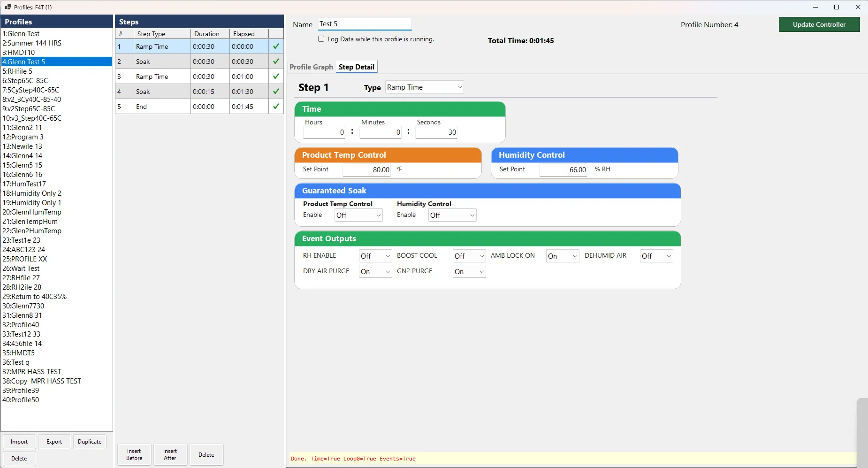Click the Import button

click(x=19, y=442)
